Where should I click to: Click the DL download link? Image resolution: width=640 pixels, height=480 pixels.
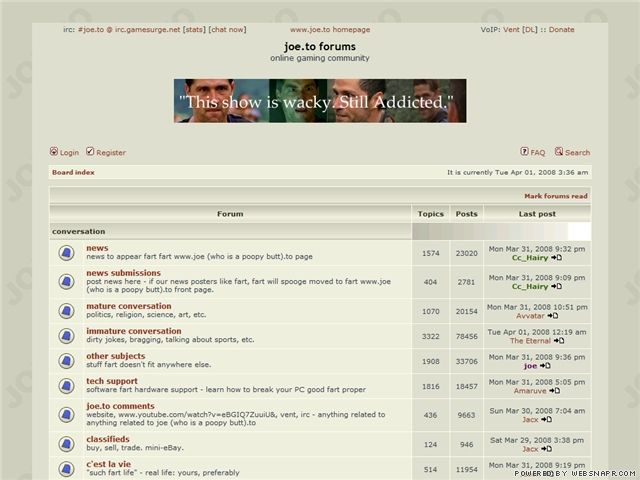click(x=530, y=29)
